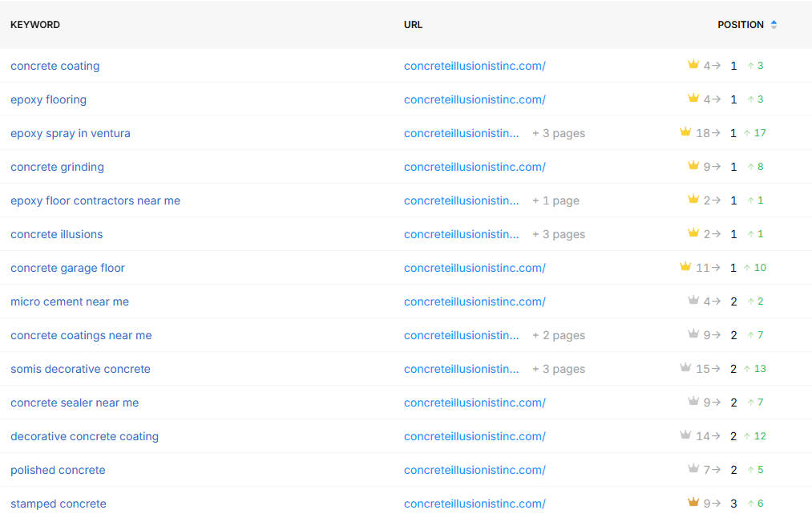Click the up 12 change for decorative concrete coating
Viewport: 812px width, 518px height.
[x=755, y=435]
